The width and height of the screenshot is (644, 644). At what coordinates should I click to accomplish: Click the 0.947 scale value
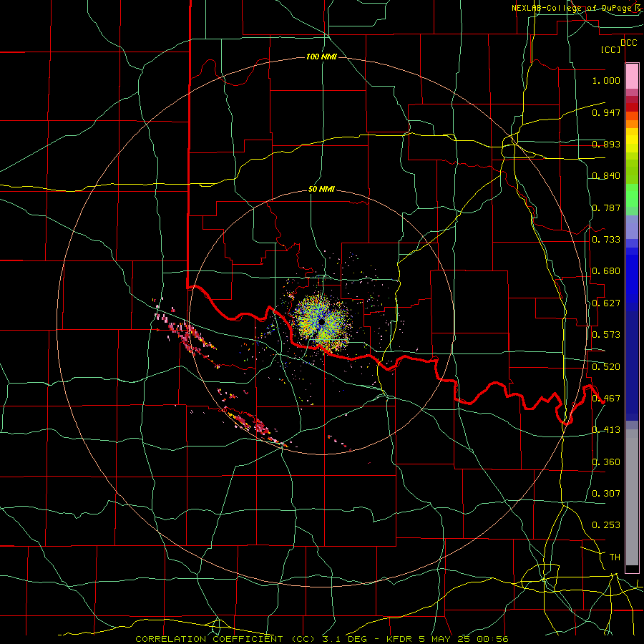[606, 112]
